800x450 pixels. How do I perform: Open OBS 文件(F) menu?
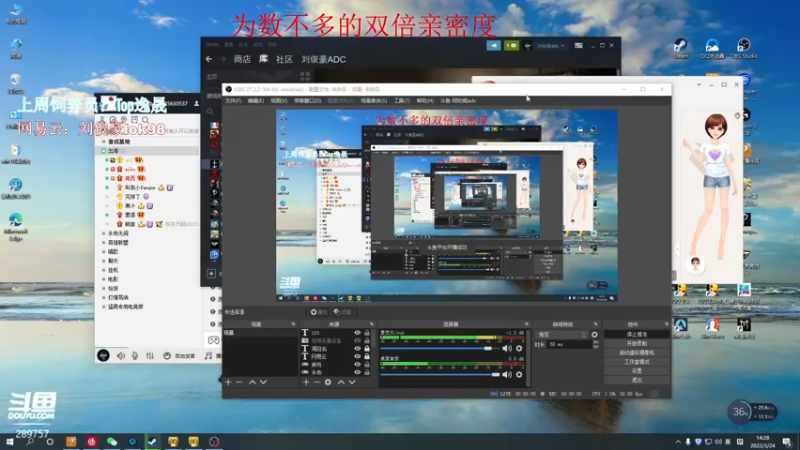coord(233,101)
